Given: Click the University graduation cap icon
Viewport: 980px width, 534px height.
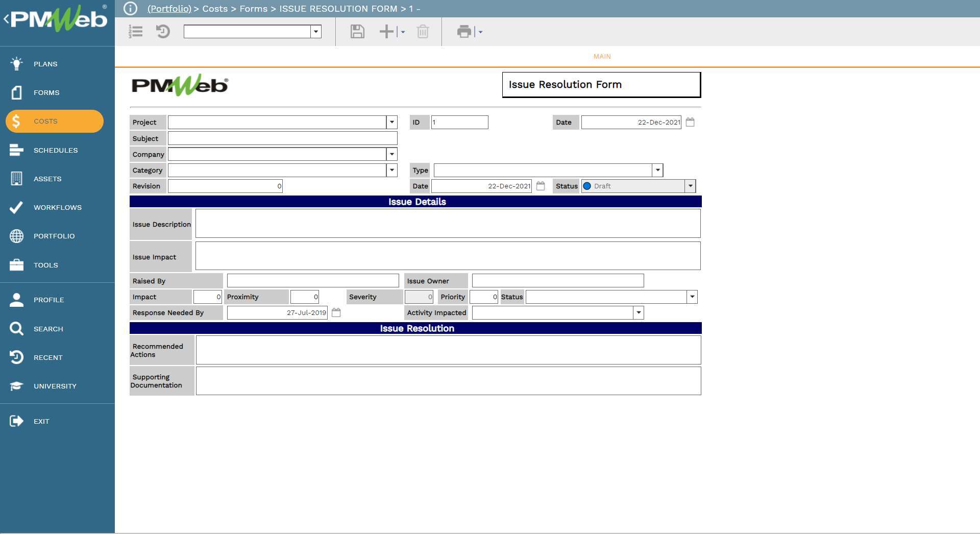Looking at the screenshot, I should tap(16, 386).
